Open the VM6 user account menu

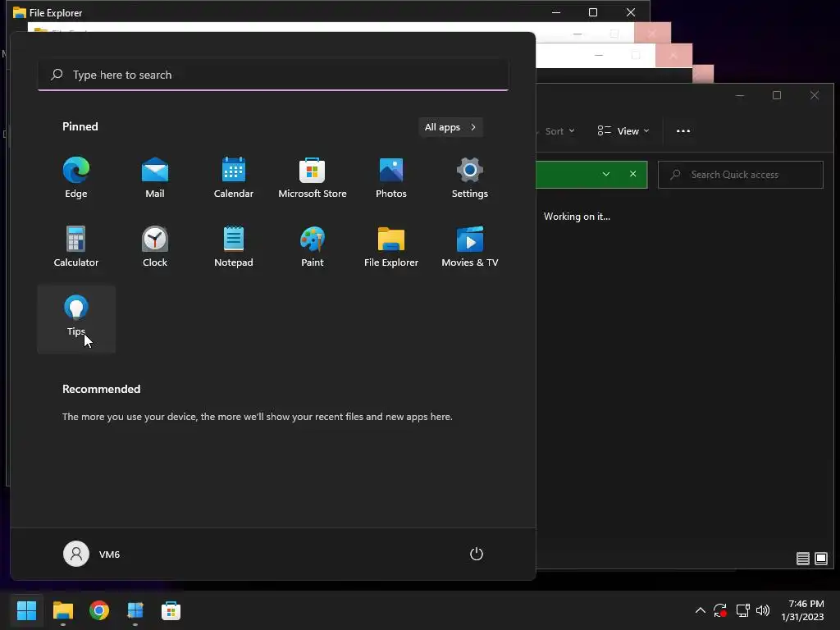point(92,554)
